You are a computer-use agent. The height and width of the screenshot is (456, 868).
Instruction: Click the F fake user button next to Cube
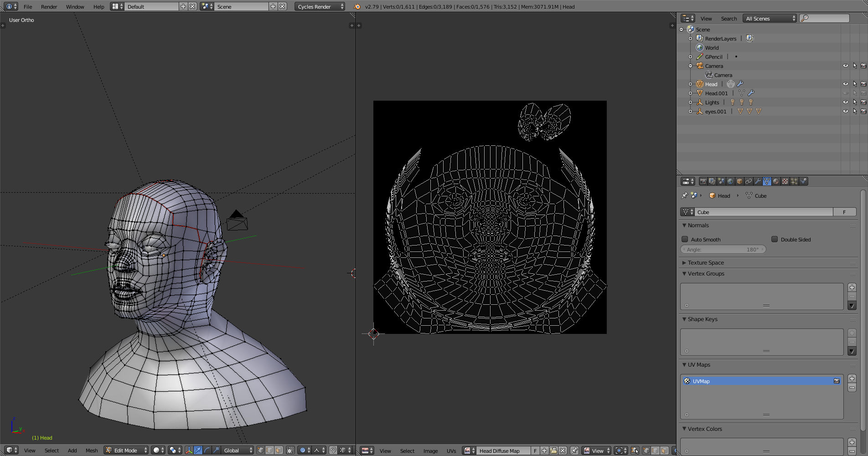844,212
